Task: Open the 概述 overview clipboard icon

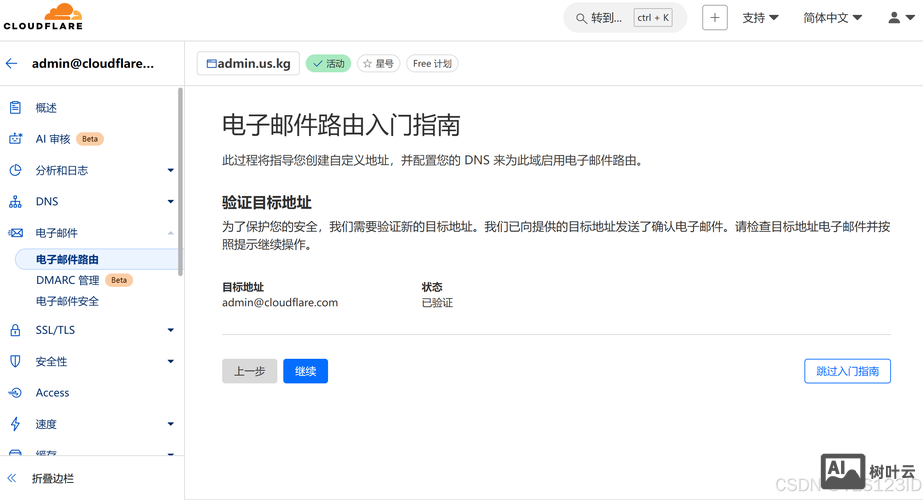Action: coord(15,107)
